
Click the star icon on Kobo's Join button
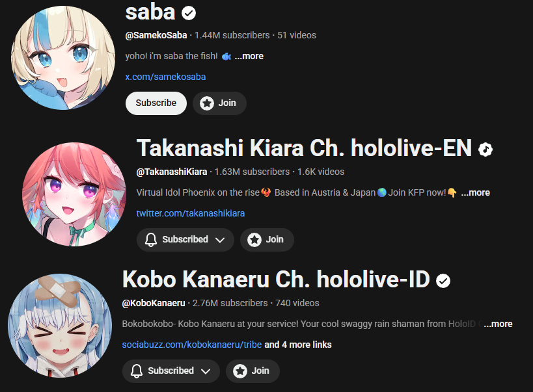click(x=240, y=371)
